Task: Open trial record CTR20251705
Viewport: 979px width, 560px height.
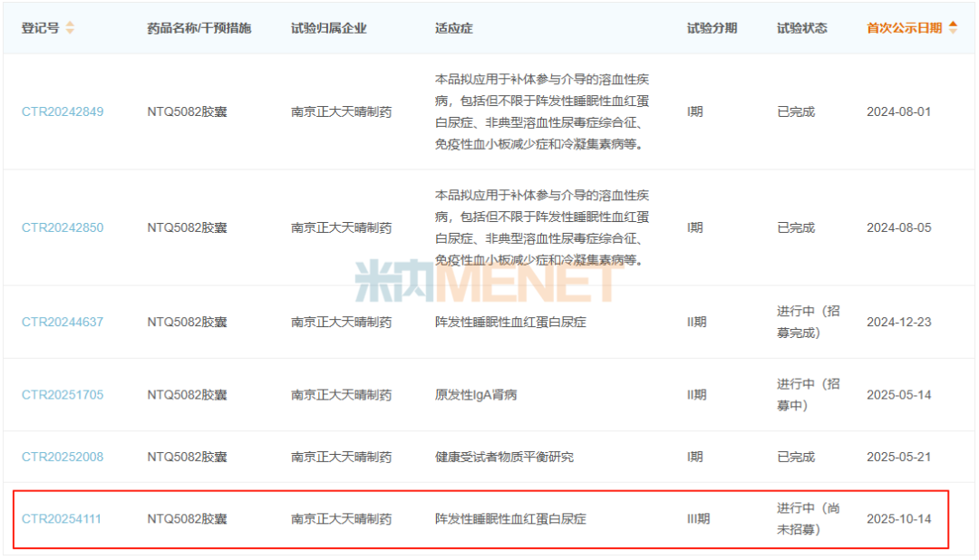Action: click(63, 395)
